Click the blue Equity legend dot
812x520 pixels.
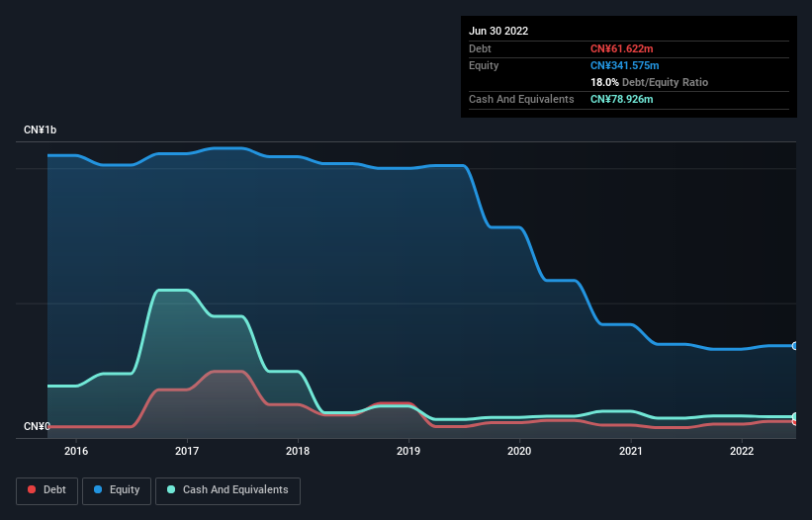[98, 489]
